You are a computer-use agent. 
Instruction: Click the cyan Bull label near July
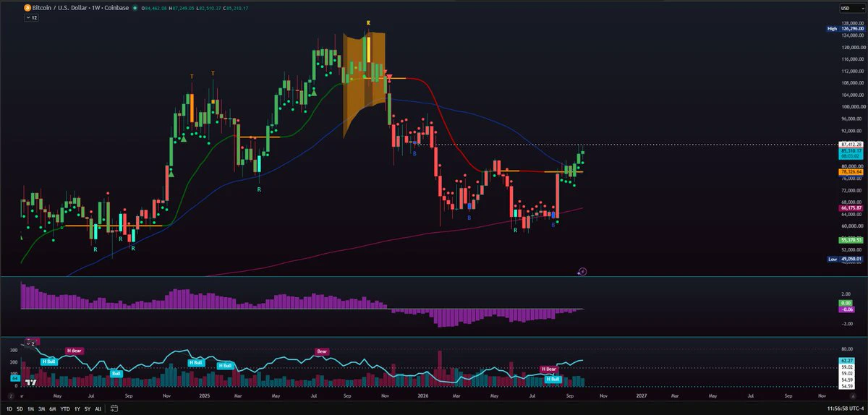tap(116, 374)
